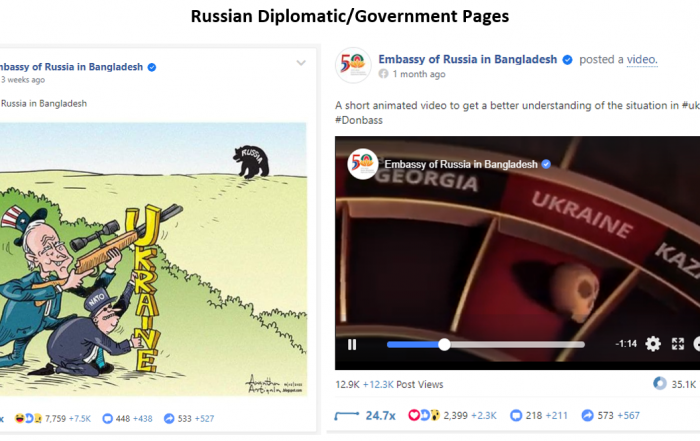The width and height of the screenshot is (700, 441).
Task: Open reaction emojis beside 7,759
Action: point(29,419)
